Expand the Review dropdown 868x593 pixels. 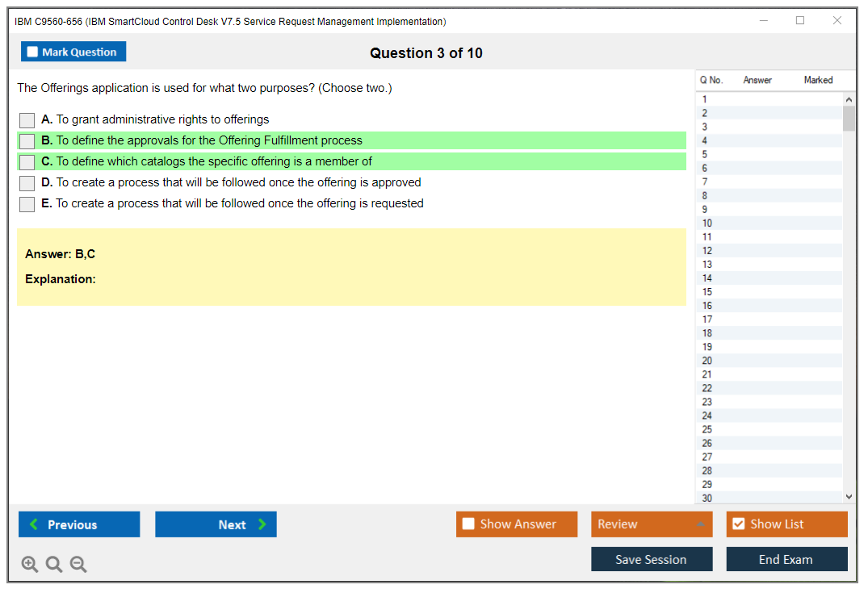tap(700, 524)
